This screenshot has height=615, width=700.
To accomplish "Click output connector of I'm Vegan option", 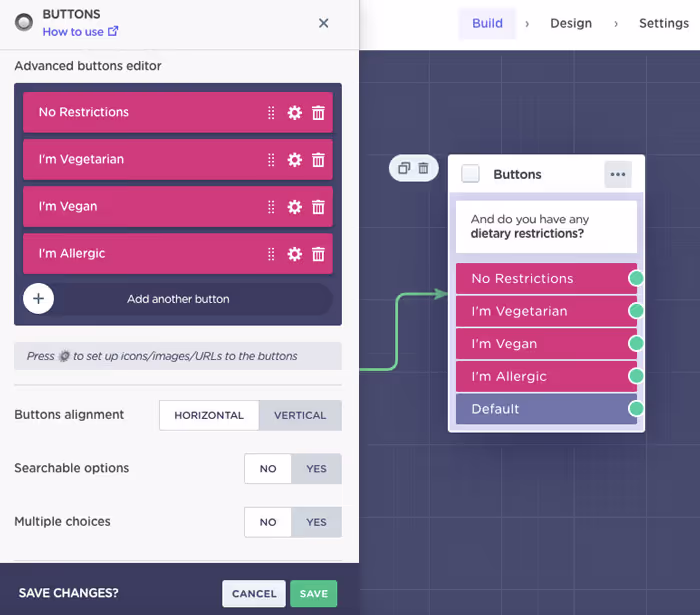I will click(636, 343).
